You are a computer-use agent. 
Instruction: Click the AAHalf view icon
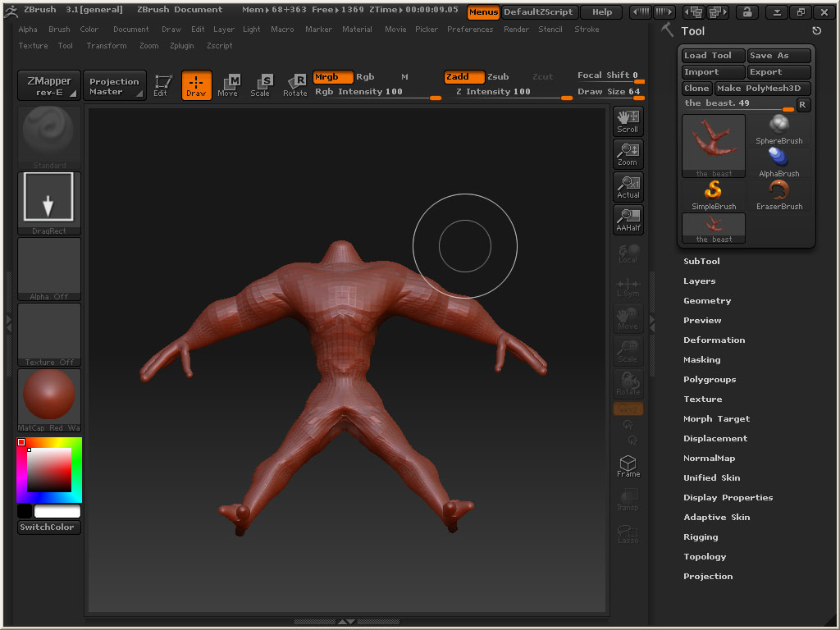pyautogui.click(x=628, y=219)
